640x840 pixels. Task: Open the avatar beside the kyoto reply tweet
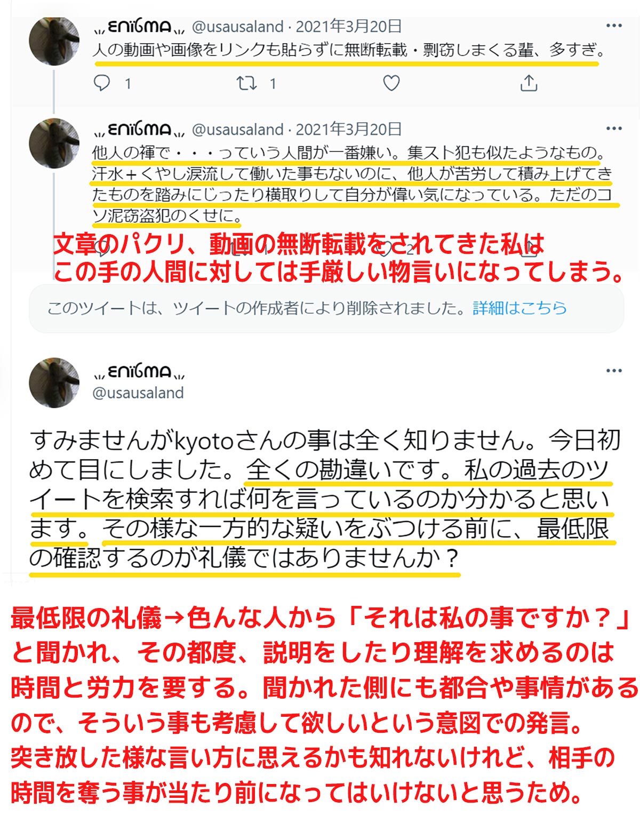pyautogui.click(x=54, y=383)
